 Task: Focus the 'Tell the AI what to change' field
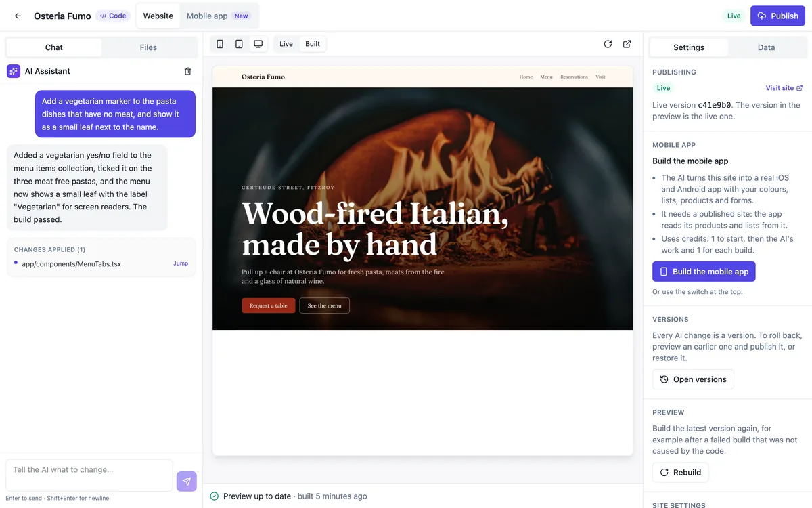click(89, 475)
